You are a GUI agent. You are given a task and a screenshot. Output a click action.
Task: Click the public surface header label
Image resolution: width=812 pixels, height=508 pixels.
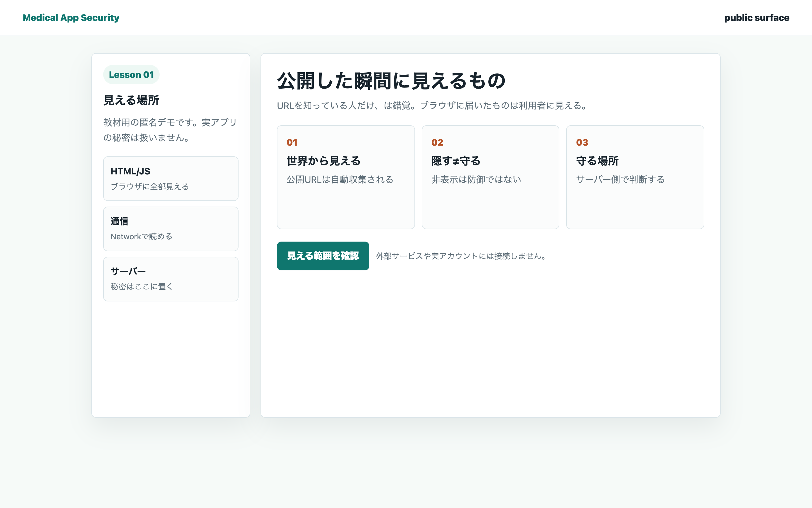click(757, 17)
